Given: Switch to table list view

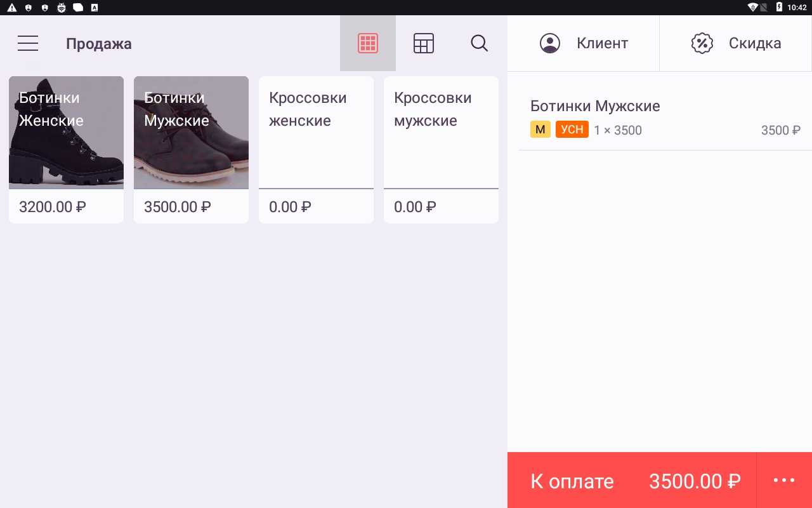Looking at the screenshot, I should [423, 43].
